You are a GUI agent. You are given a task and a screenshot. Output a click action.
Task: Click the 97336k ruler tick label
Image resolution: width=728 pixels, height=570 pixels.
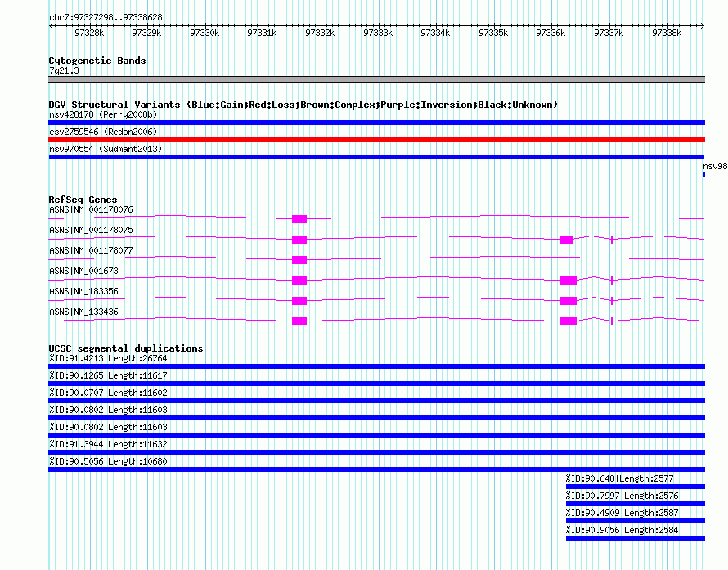550,33
